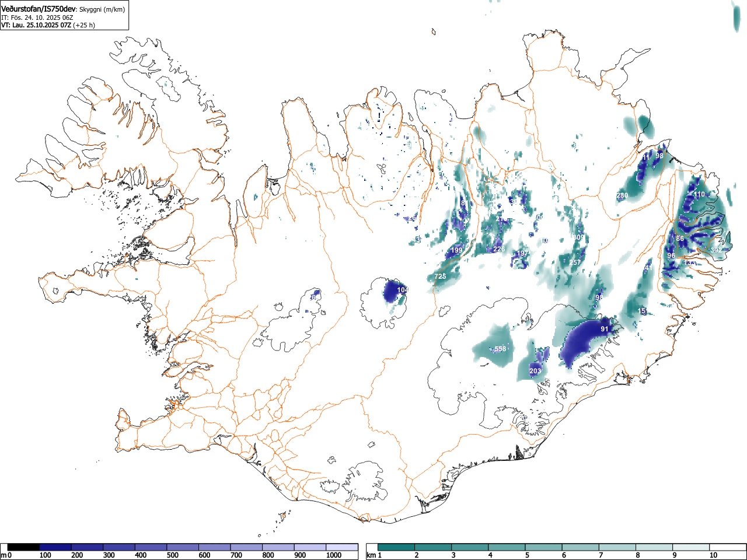This screenshot has height=560, width=747.
Task: Click the 86 visibility value in the east
Action: 680,239
